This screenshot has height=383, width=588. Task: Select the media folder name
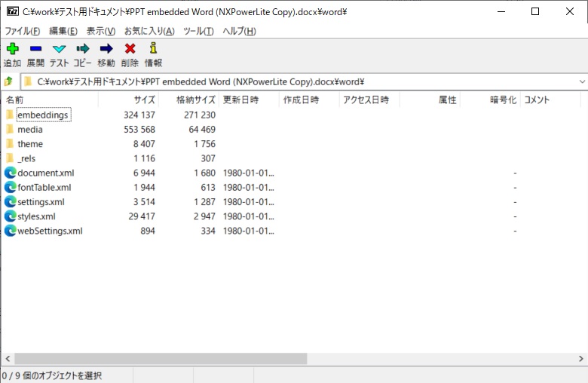pos(30,130)
